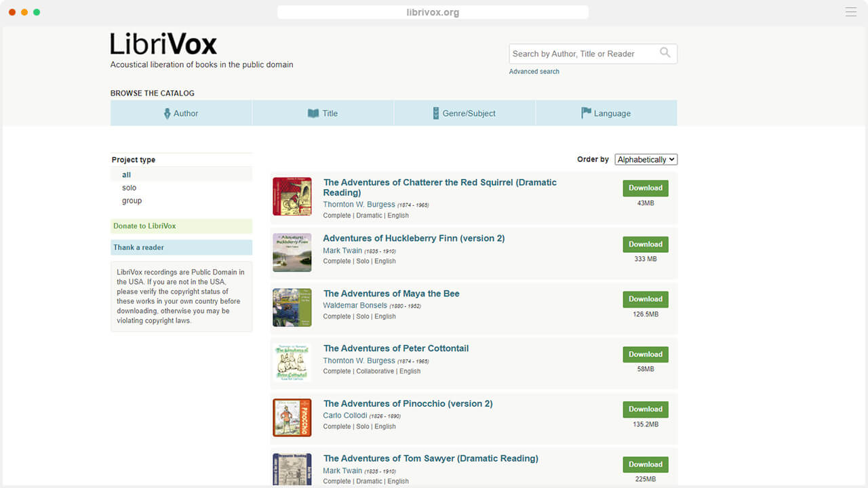Open The Adventures of Peter Cottontail title
Image resolution: width=868 pixels, height=488 pixels.
396,348
